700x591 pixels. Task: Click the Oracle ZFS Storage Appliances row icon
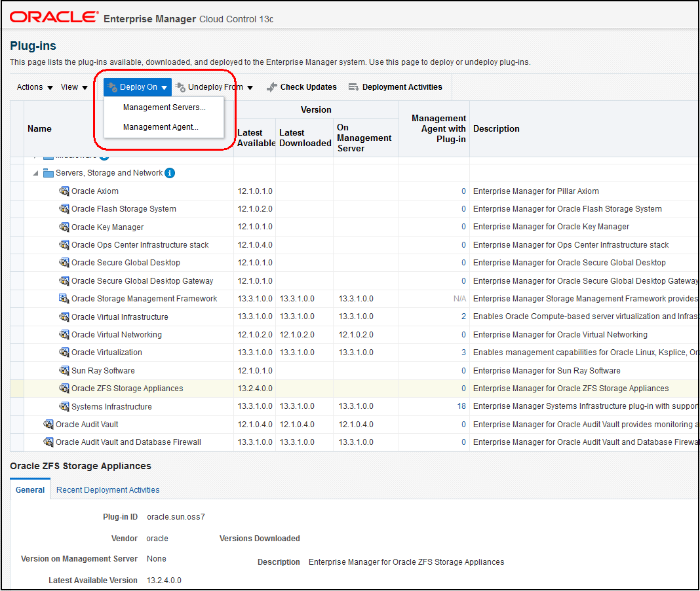pyautogui.click(x=64, y=389)
